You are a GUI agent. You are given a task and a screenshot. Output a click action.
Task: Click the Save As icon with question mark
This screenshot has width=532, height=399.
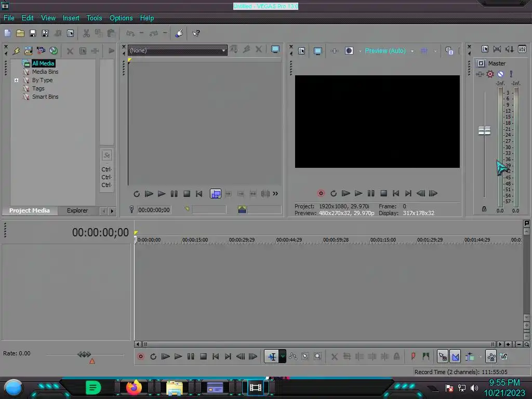[45, 33]
